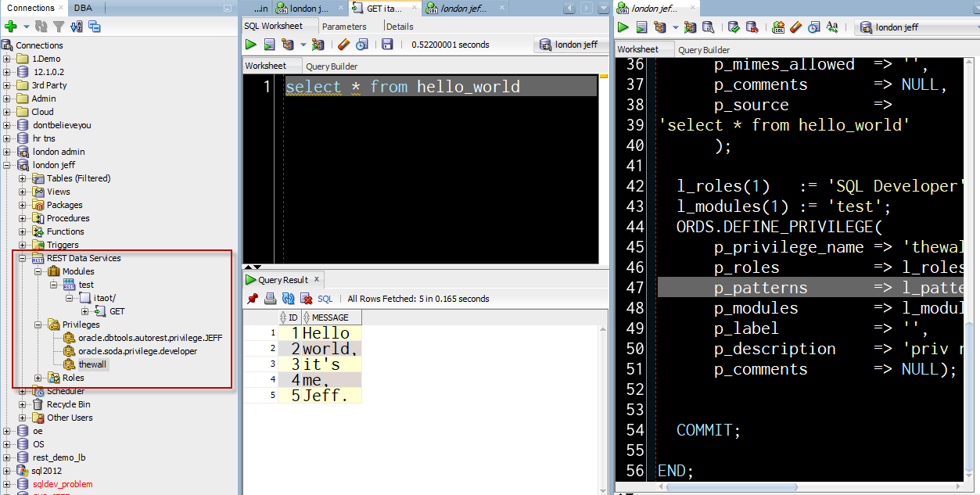This screenshot has height=495, width=980.
Task: Expand the Tables (Filtered) node
Action: click(x=23, y=178)
